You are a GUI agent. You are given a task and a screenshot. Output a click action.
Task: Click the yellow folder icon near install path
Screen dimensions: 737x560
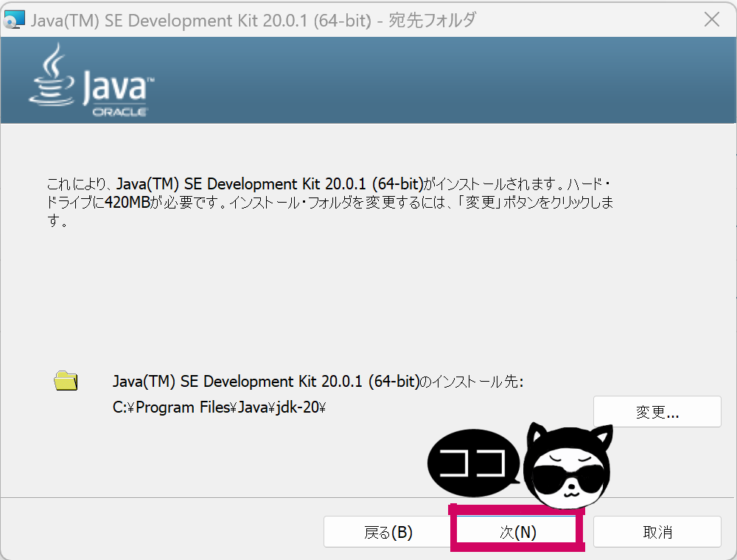(66, 382)
